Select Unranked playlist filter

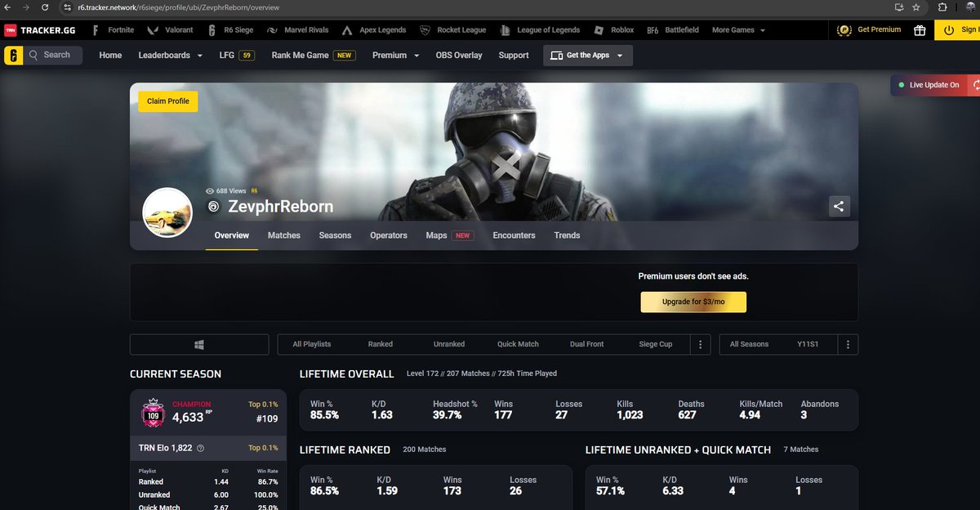point(449,344)
